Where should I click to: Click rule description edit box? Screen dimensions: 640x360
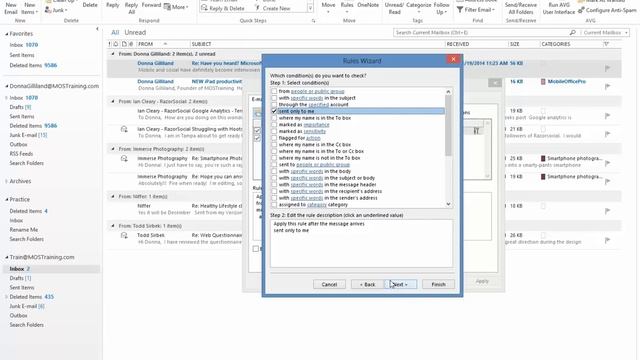(x=361, y=243)
